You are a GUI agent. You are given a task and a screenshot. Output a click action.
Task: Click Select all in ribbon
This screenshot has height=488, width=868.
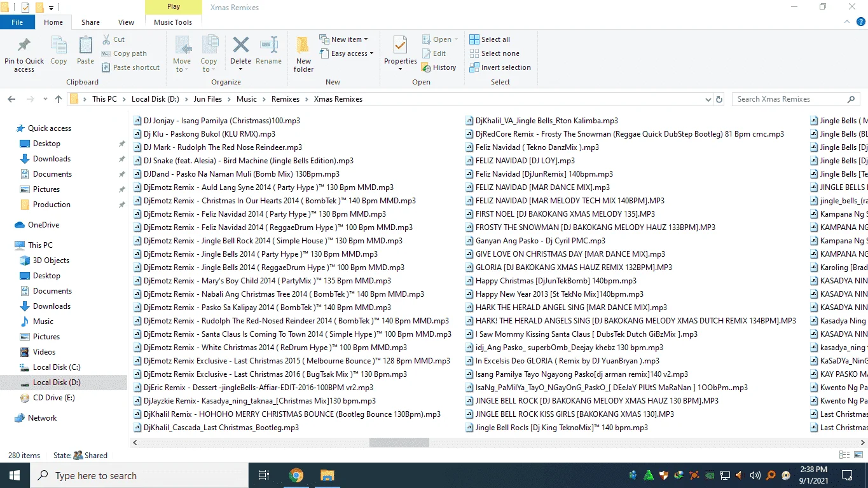tap(490, 39)
